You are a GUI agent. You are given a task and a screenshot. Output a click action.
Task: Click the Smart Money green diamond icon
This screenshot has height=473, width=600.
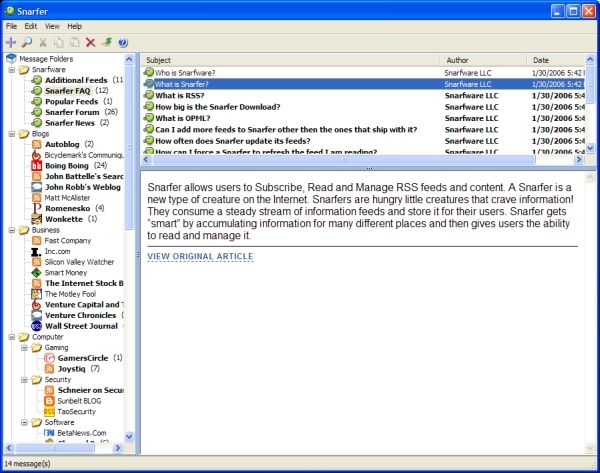click(37, 273)
